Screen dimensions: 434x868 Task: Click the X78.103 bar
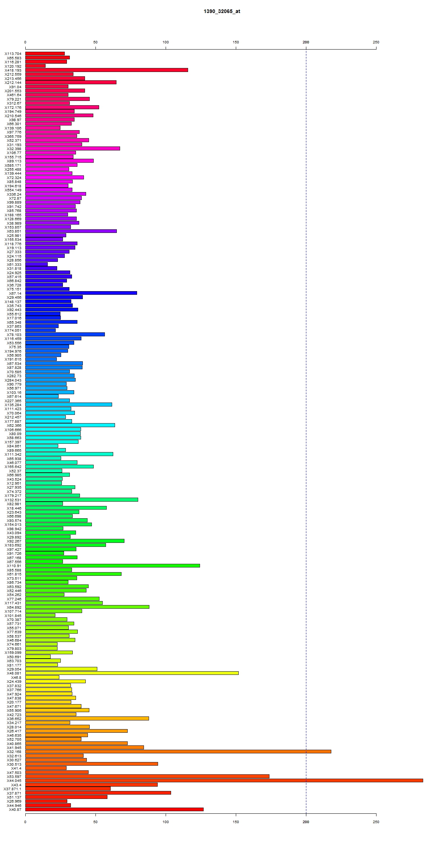coord(65,334)
